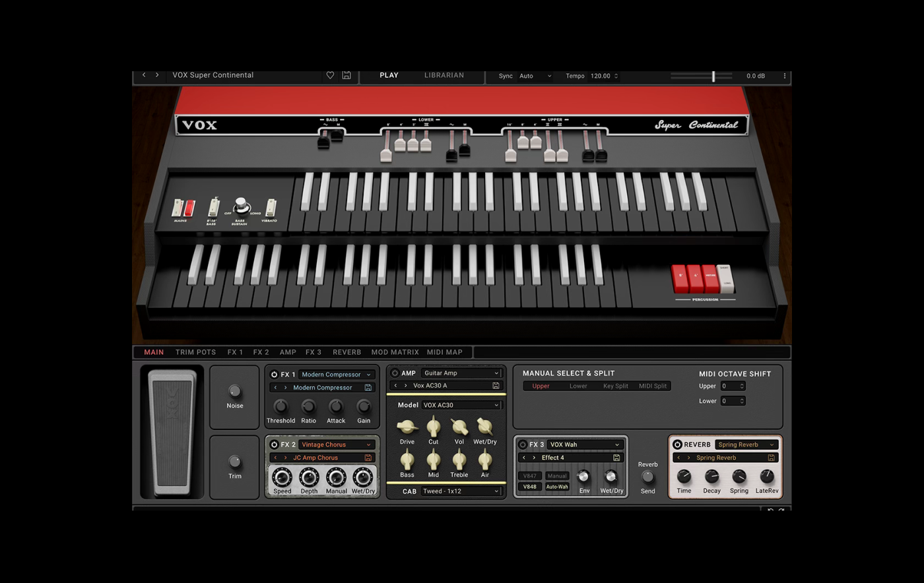The image size is (924, 583).
Task: Flip the VIBRATO rocker switch
Action: tap(270, 207)
